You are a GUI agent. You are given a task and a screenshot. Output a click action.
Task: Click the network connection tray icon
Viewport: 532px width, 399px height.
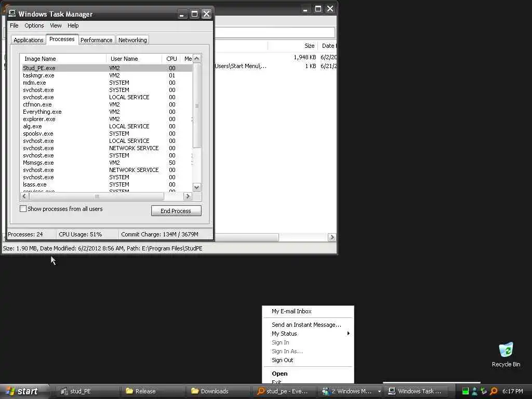pyautogui.click(x=484, y=391)
